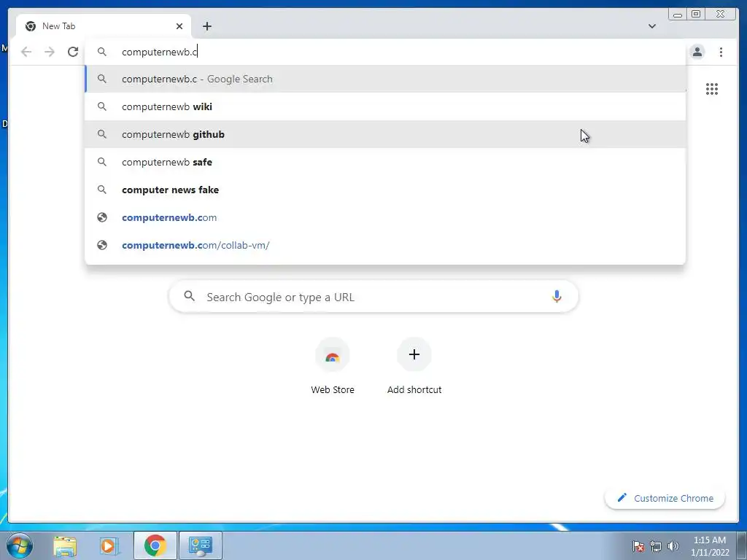
Task: Open the computernewb.com/collab-vm/ suggestion
Action: (385, 245)
